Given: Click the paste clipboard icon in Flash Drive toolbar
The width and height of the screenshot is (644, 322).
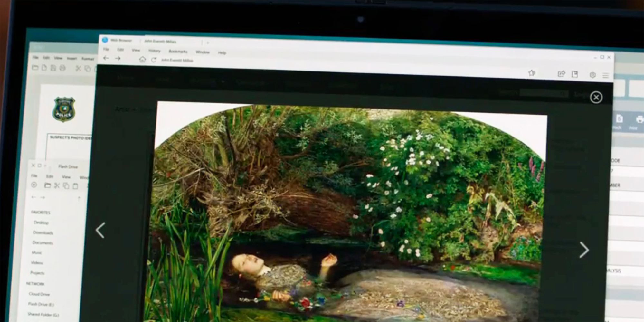Looking at the screenshot, I should pos(75,186).
